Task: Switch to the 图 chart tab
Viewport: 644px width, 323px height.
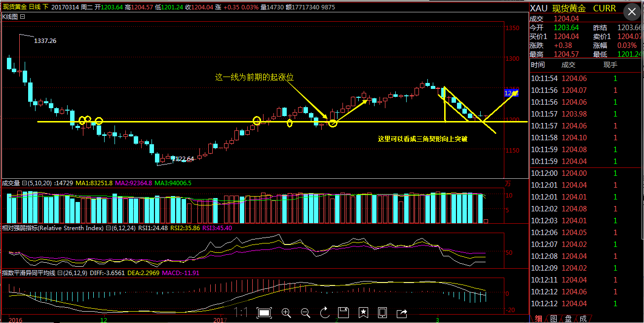Action: [x=553, y=319]
